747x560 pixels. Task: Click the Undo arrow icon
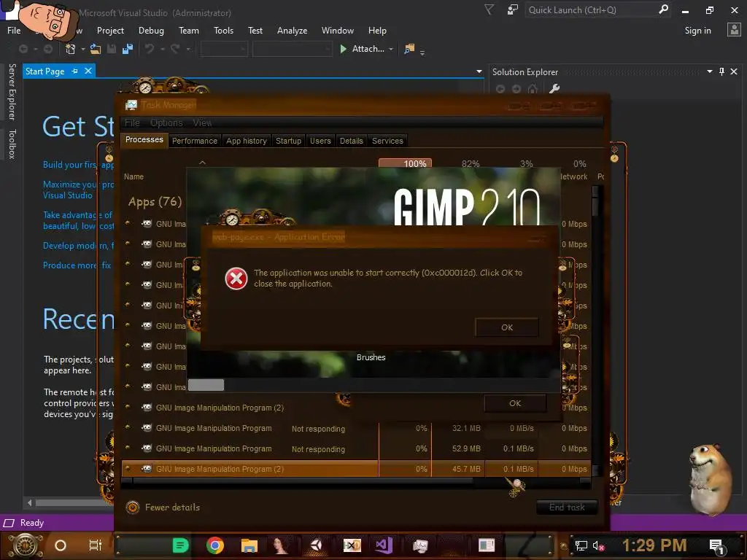pyautogui.click(x=150, y=49)
